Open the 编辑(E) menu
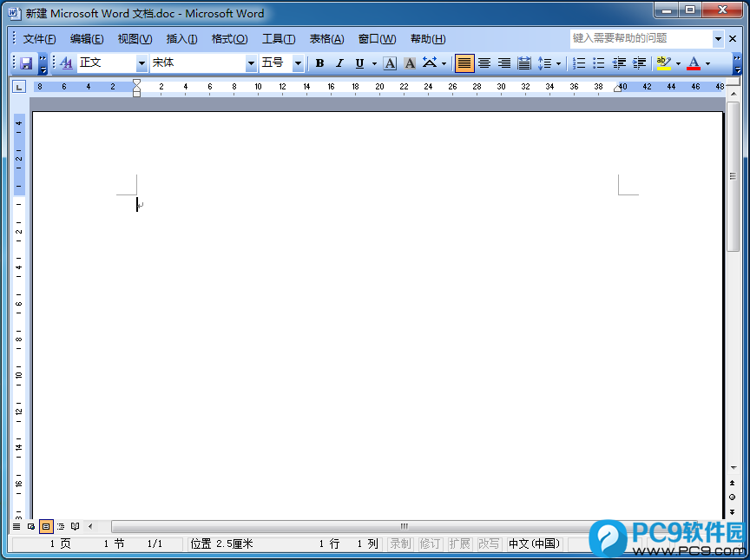The width and height of the screenshot is (750, 560). tap(87, 39)
